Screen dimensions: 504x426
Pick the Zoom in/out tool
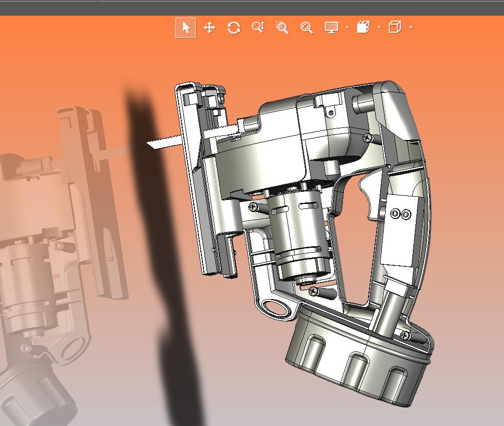click(258, 28)
